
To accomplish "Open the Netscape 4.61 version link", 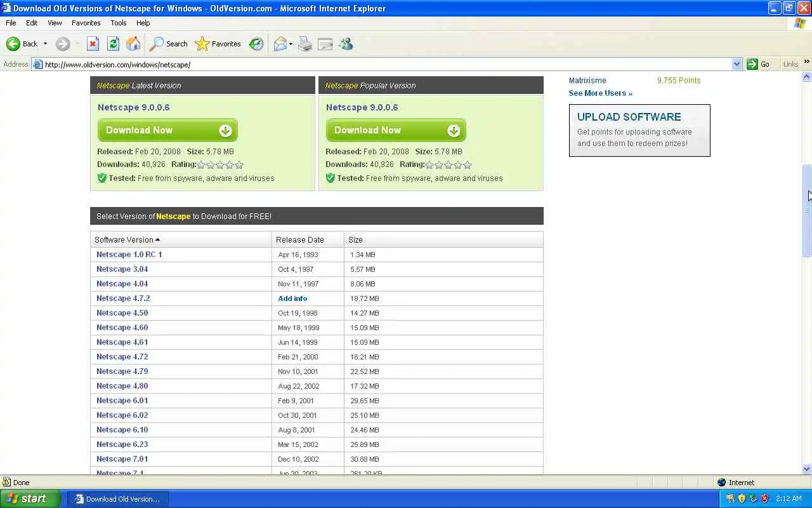I will pos(122,342).
